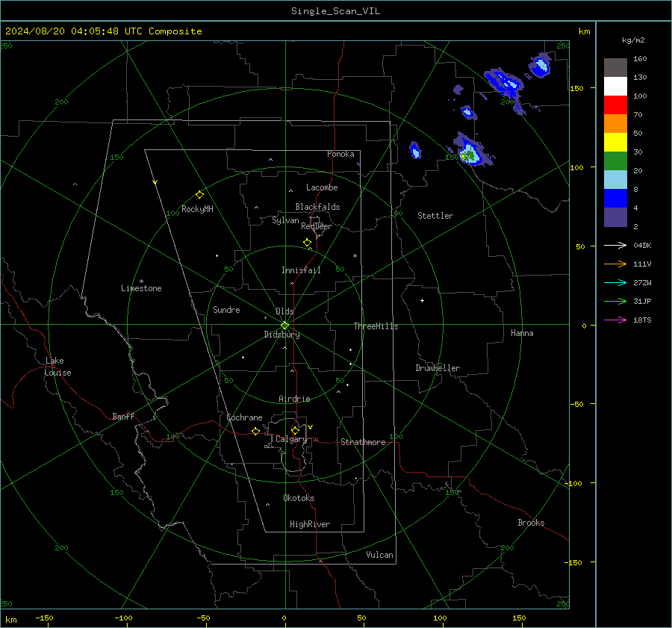Click the Sundre city label
The image size is (672, 628).
(x=226, y=310)
